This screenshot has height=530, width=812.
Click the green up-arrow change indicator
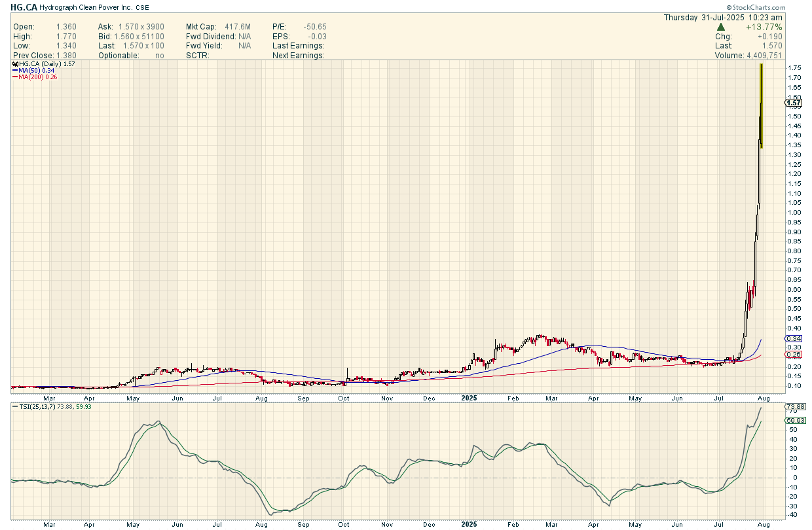point(721,27)
